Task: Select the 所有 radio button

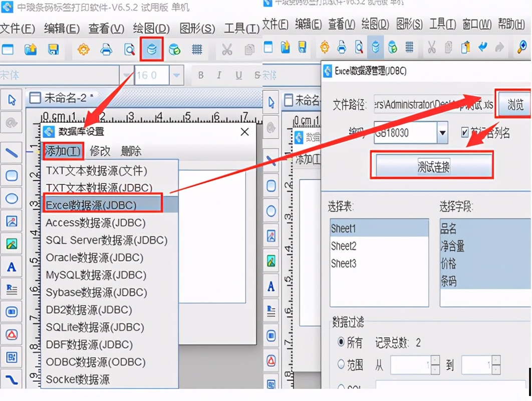Action: [341, 342]
